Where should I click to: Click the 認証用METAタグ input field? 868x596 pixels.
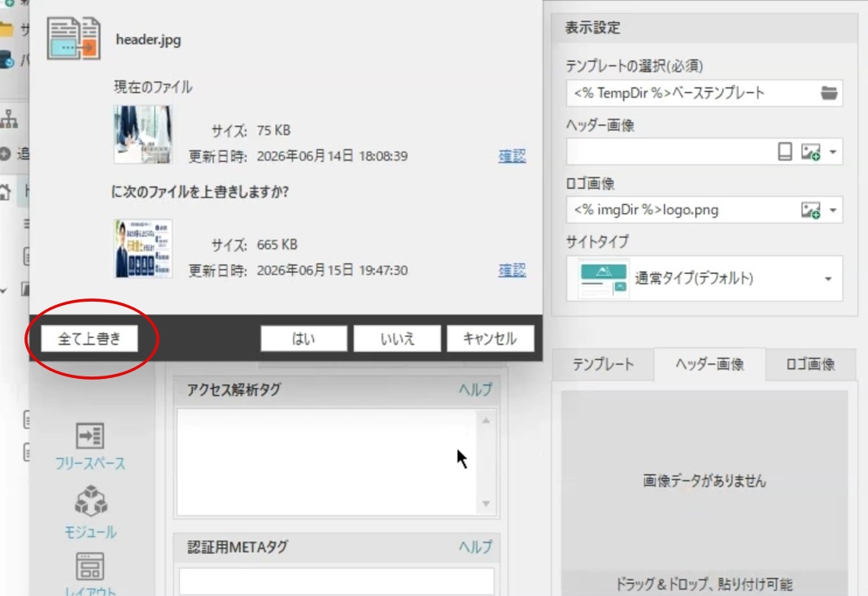pyautogui.click(x=337, y=581)
